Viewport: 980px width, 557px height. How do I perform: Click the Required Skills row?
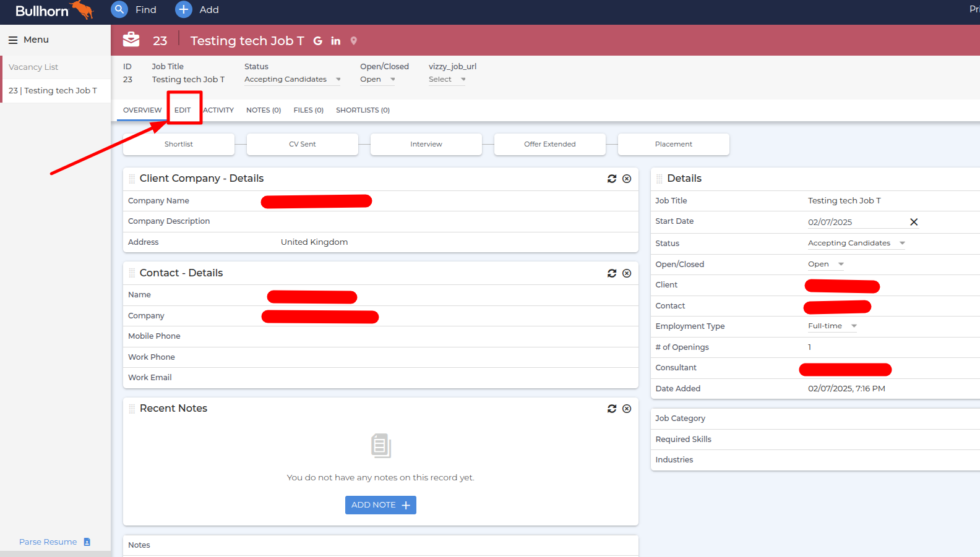tap(815, 440)
